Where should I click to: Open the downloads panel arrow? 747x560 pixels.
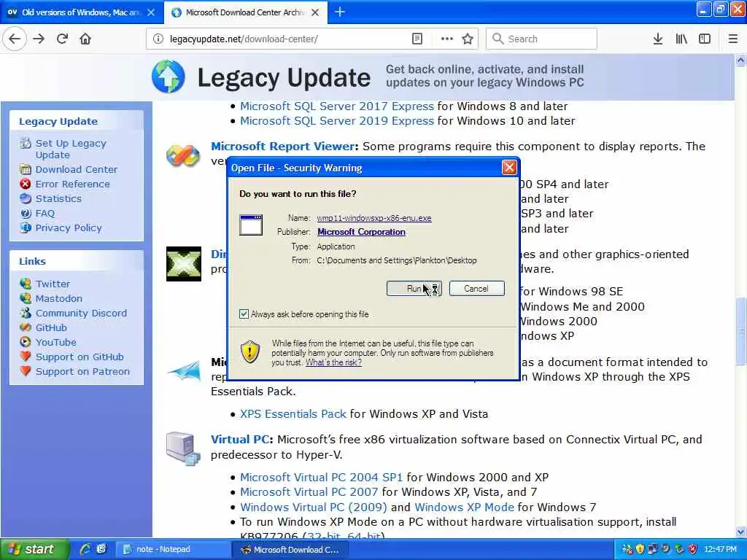657,39
